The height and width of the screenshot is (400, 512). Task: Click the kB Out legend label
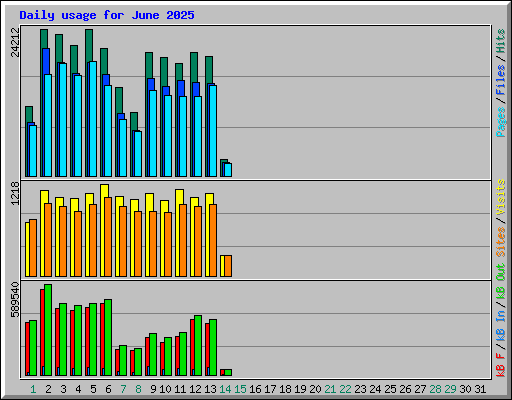500,281
